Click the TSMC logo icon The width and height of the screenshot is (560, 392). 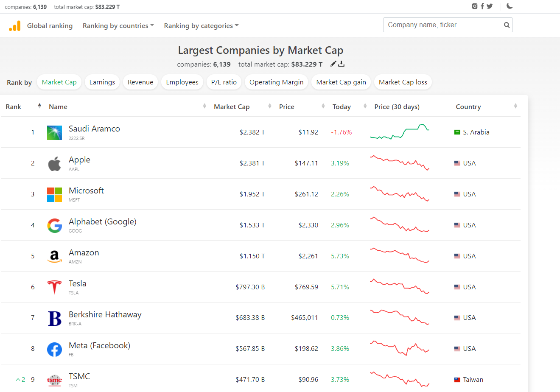(x=54, y=380)
